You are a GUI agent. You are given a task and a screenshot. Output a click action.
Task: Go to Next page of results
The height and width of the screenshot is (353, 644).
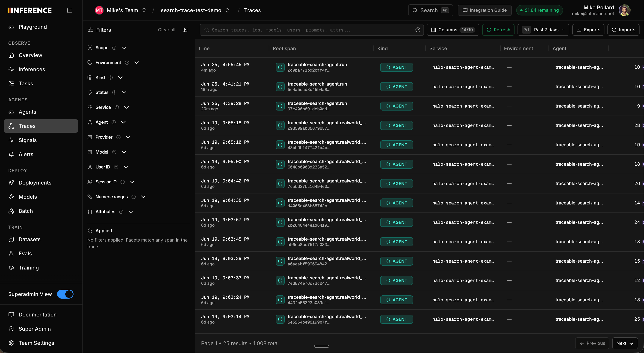625,343
